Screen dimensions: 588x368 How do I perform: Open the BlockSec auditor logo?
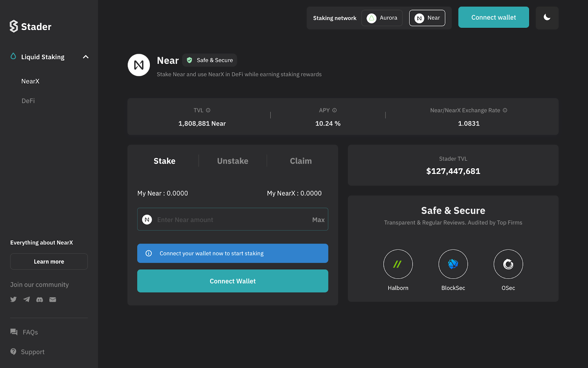point(453,264)
